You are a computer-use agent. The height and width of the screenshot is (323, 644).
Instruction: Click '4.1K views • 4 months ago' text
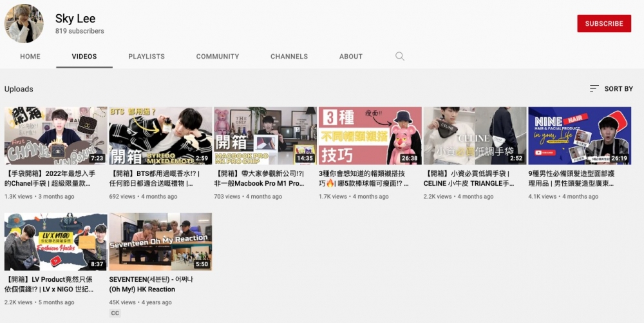point(563,197)
